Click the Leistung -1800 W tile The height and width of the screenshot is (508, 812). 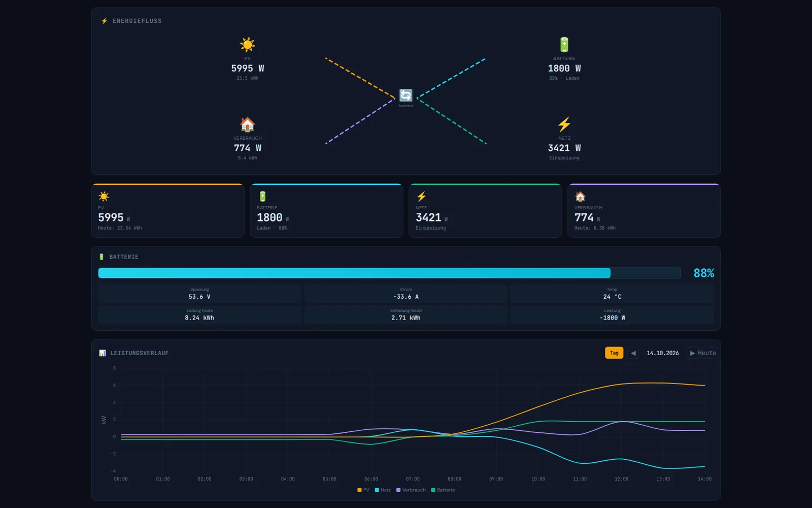612,315
